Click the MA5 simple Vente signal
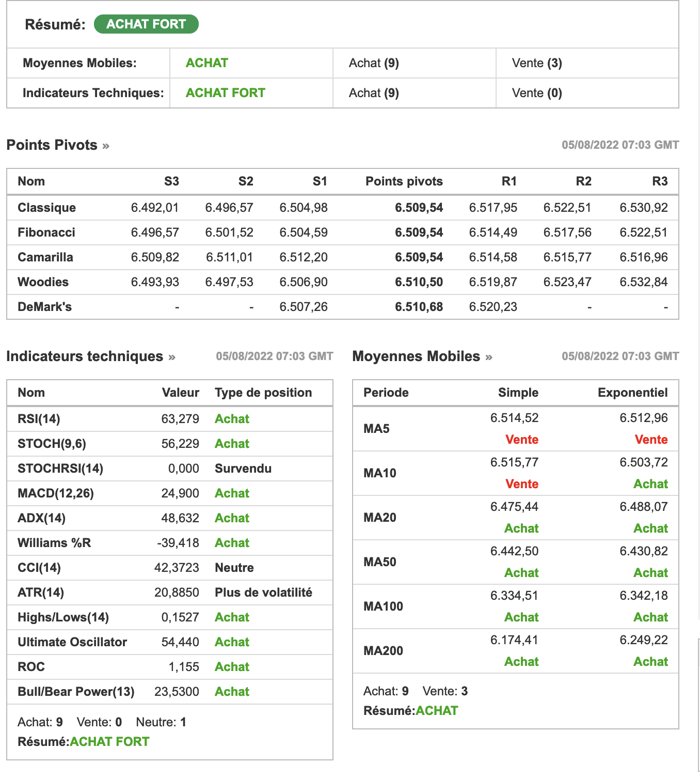Image resolution: width=700 pixels, height=779 pixels. pos(522,440)
